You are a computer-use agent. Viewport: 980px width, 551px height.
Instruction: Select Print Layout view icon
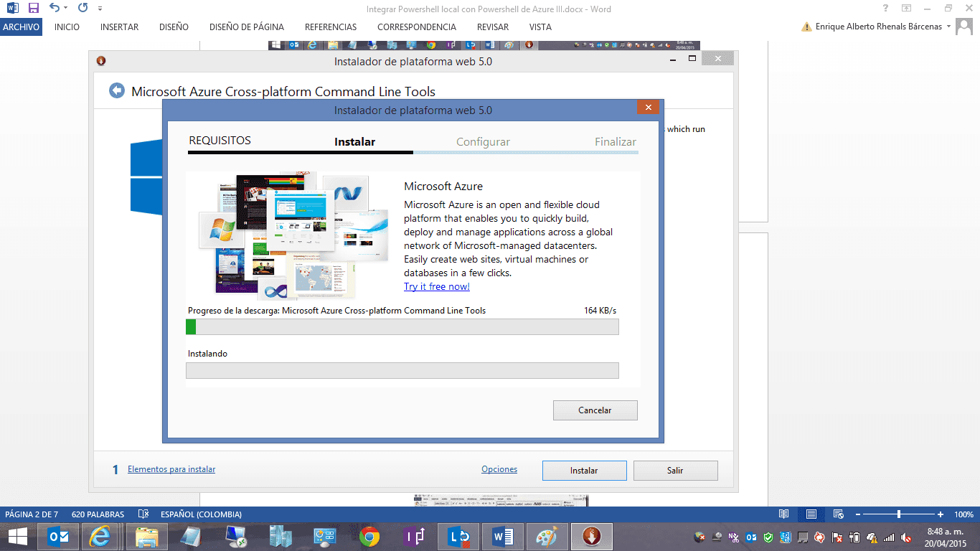[x=811, y=514]
